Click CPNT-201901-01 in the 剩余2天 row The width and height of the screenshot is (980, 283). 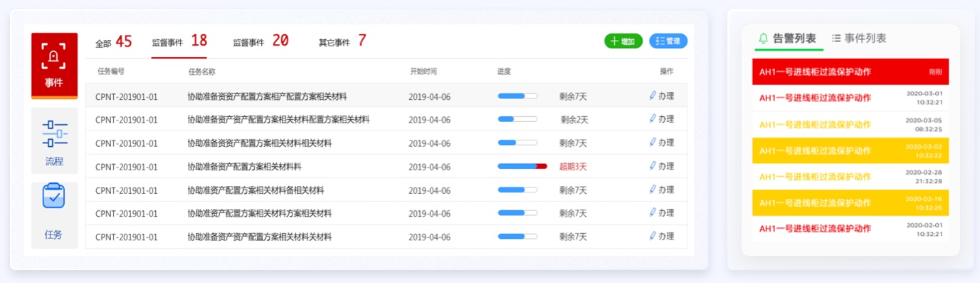tap(127, 120)
